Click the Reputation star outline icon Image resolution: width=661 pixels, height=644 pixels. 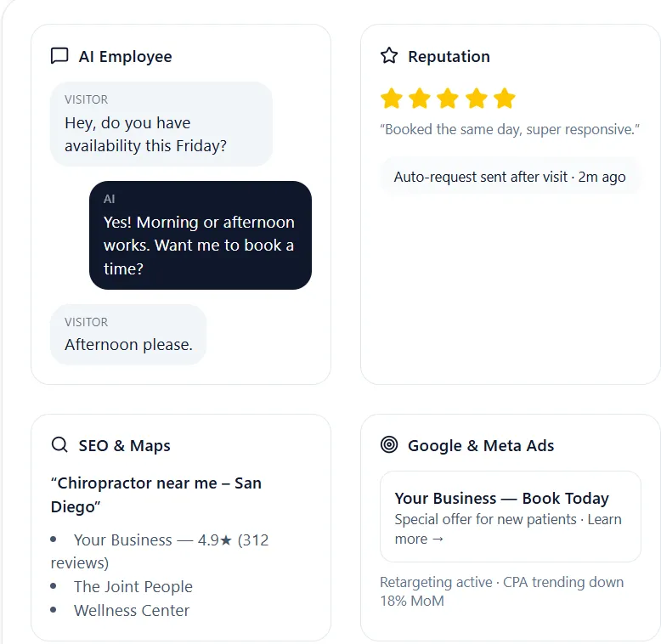pyautogui.click(x=389, y=56)
